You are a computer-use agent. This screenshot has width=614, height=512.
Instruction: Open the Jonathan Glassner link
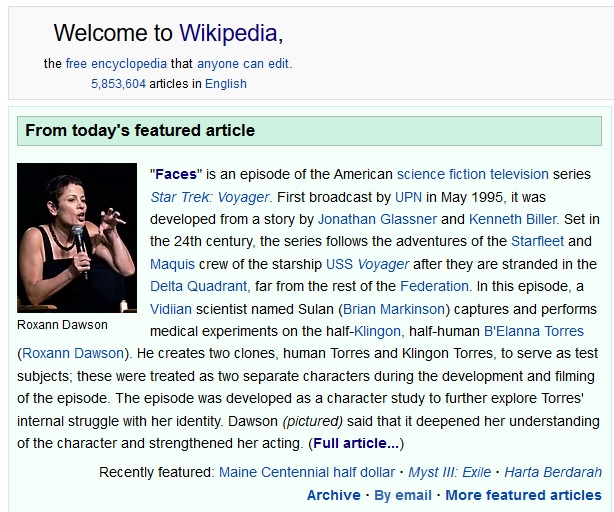377,219
